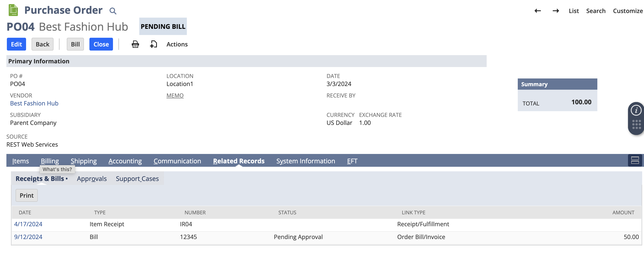Dismiss the What's this tooltip under Billing
644x253 pixels.
point(57,169)
